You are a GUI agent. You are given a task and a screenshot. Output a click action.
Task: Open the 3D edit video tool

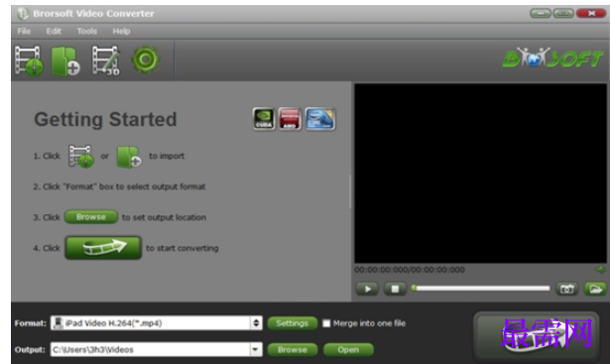[106, 61]
